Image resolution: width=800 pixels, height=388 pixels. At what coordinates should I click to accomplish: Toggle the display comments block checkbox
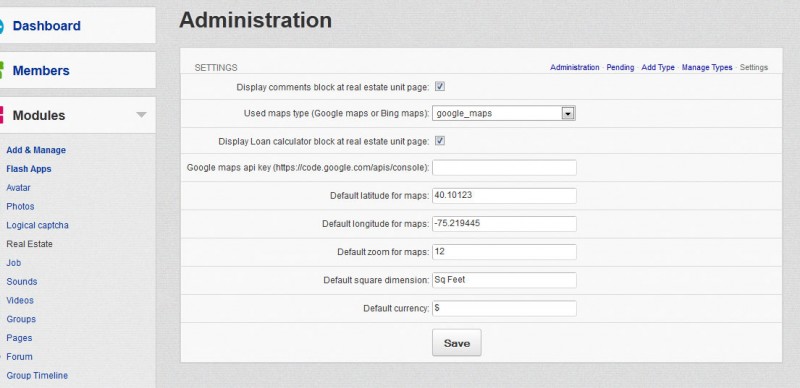tap(440, 87)
